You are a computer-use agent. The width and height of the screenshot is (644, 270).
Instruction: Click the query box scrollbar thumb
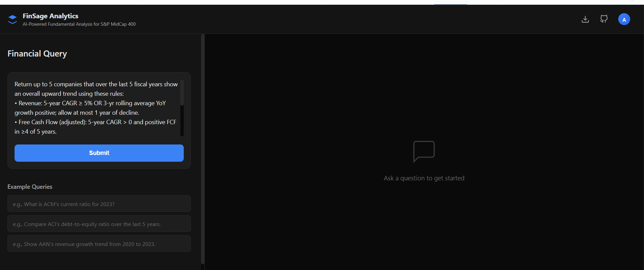pyautogui.click(x=182, y=92)
